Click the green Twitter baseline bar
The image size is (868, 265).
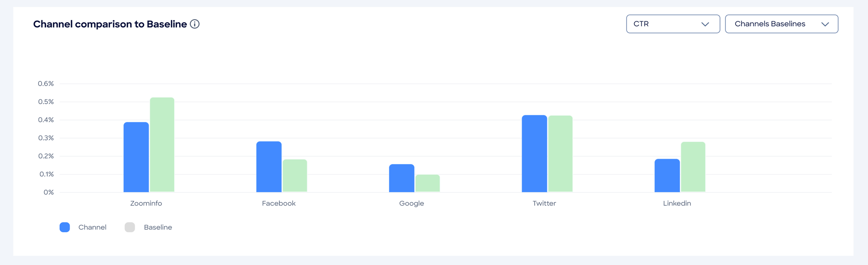[560, 154]
